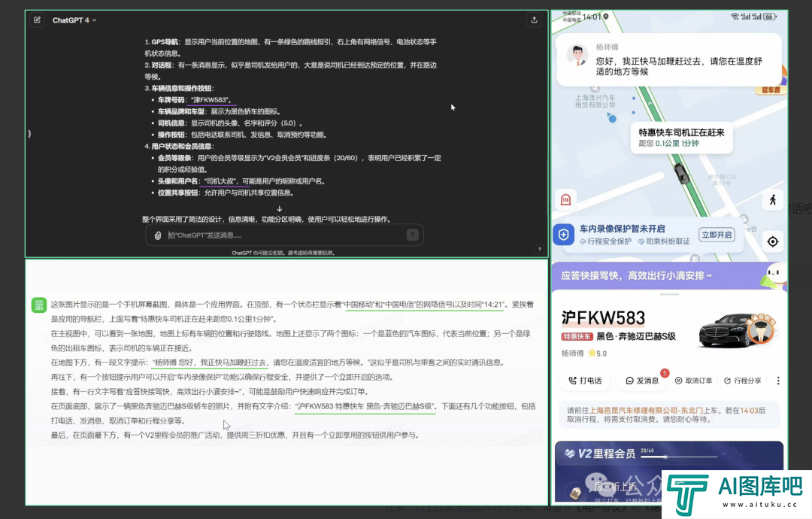
Task: Click the attach file paperclip icon
Action: tap(157, 235)
